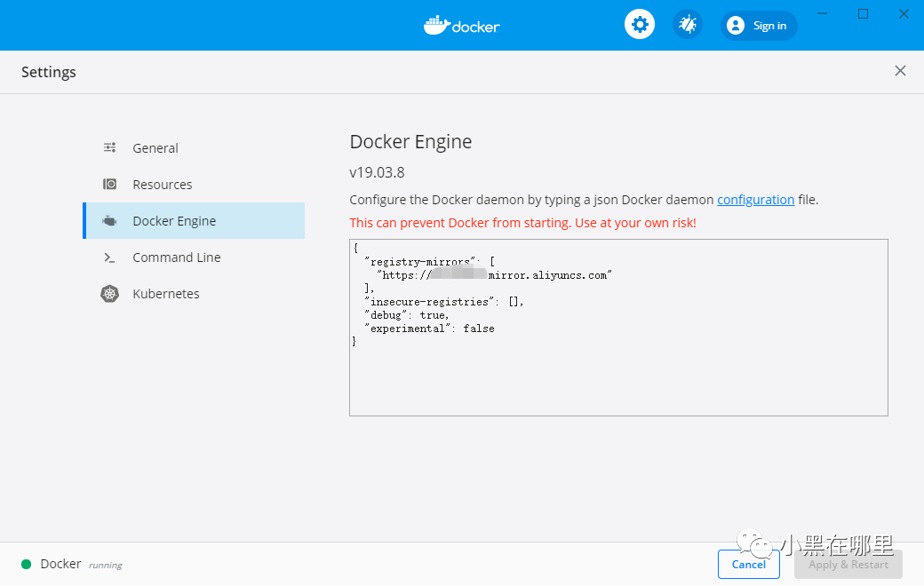Select the Resources disk icon
Screen dimensions: 924x586
pos(109,184)
